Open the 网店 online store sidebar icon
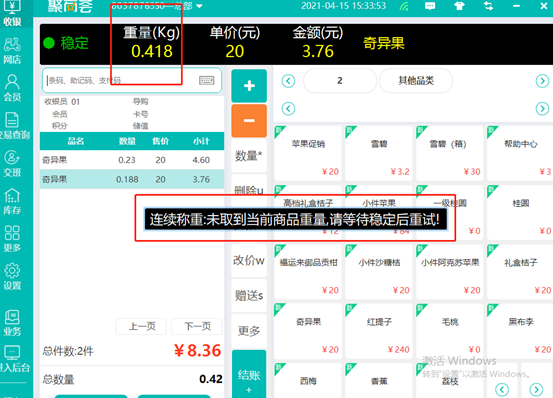553x398 pixels. click(12, 51)
